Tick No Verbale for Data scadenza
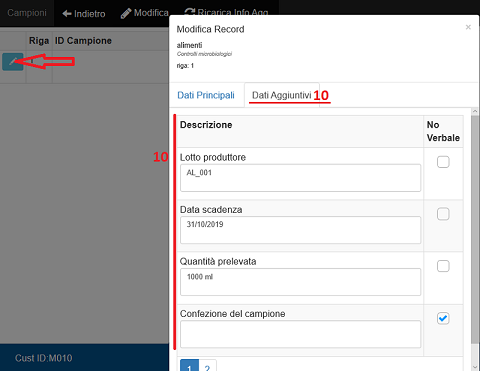Screen dimensions: 480x371 (x=443, y=214)
